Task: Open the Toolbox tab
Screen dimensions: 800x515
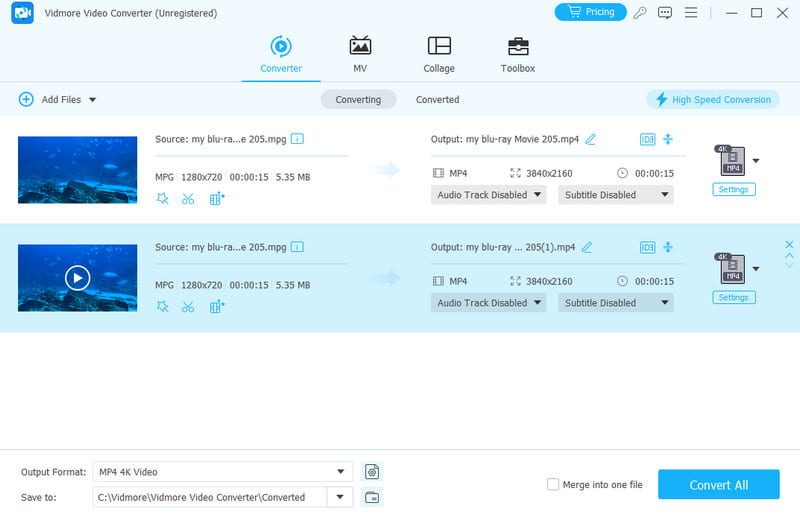Action: point(517,55)
